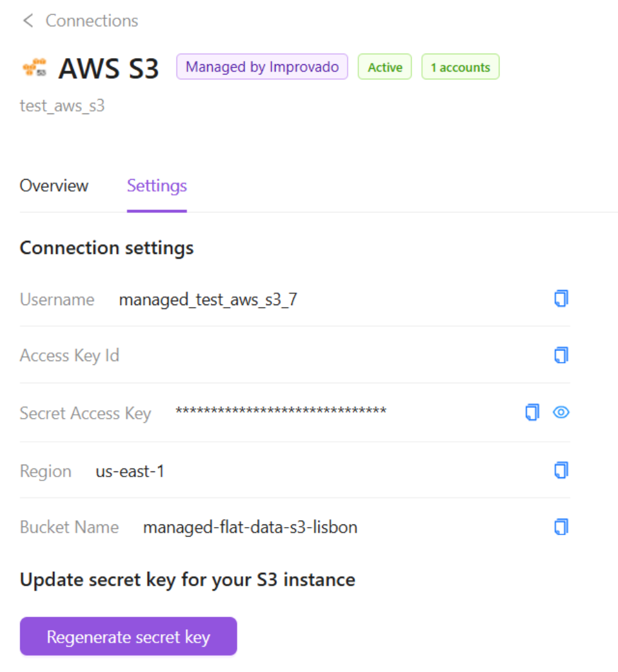Click the Active status badge

pyautogui.click(x=385, y=67)
